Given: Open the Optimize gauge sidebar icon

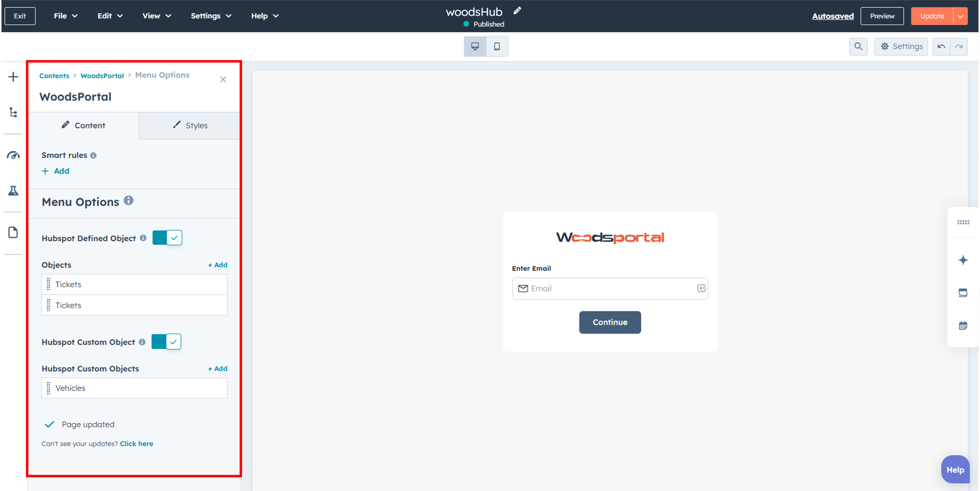Looking at the screenshot, I should [x=13, y=155].
